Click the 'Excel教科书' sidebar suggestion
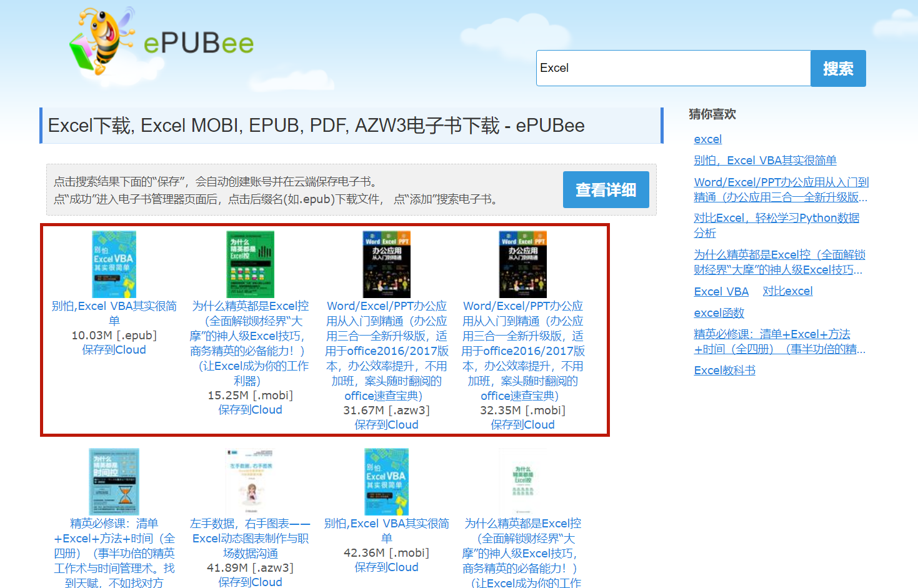This screenshot has height=588, width=918. [724, 371]
